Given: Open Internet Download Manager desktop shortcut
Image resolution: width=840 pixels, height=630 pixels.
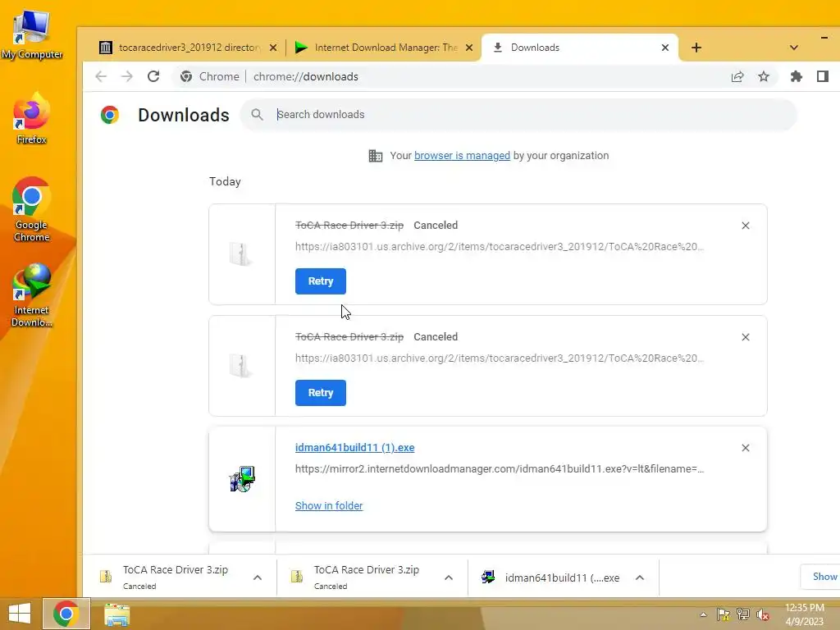Looking at the screenshot, I should (x=32, y=295).
